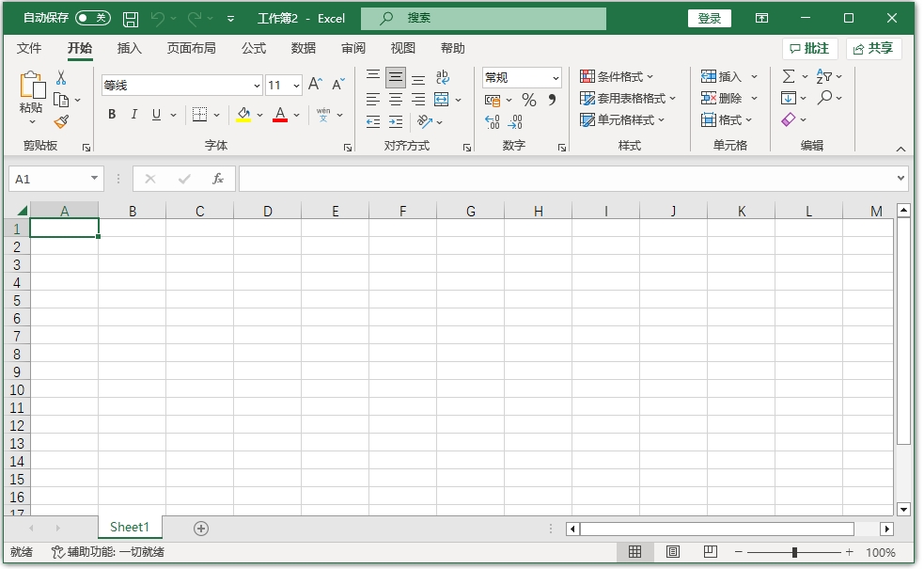This screenshot has height=569, width=924.
Task: Click the 共享 share button
Action: pyautogui.click(x=873, y=48)
